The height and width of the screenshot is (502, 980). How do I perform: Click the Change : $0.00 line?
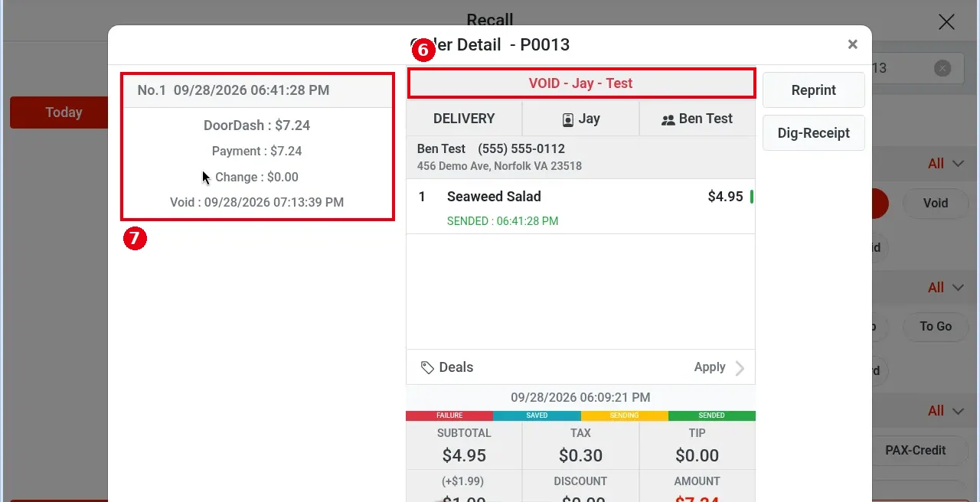[257, 177]
